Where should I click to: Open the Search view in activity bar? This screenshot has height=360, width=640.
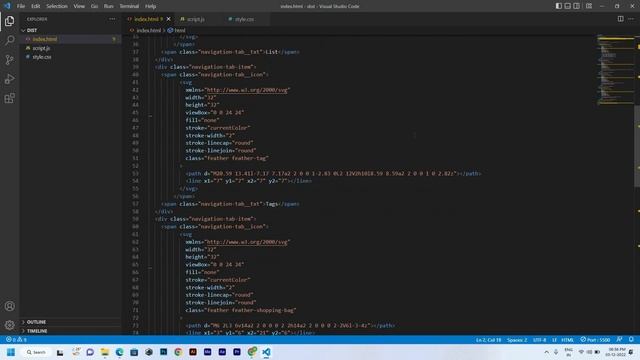point(9,40)
